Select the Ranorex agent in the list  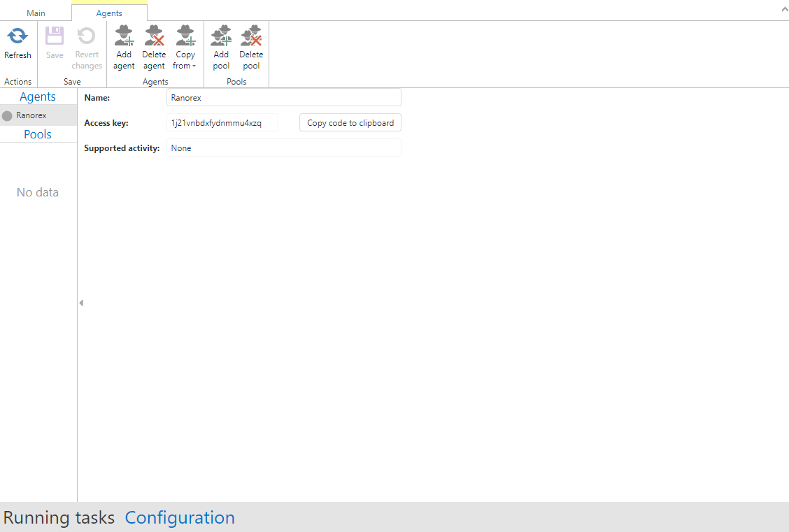pos(31,115)
